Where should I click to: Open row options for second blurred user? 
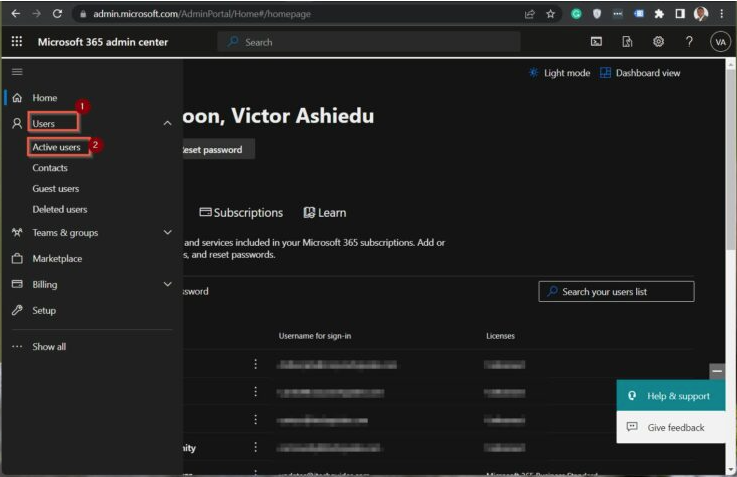(x=255, y=391)
